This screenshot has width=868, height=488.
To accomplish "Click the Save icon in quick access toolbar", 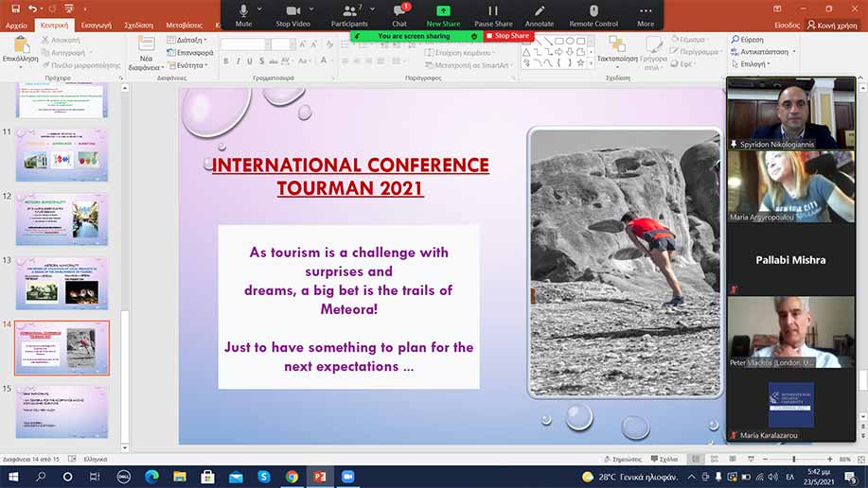I will pyautogui.click(x=15, y=9).
